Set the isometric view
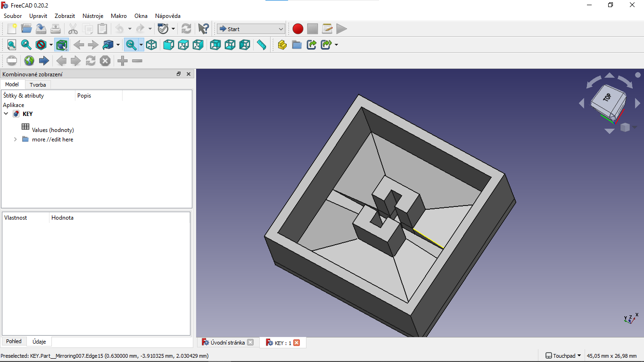Image resolution: width=644 pixels, height=362 pixels. click(x=151, y=45)
